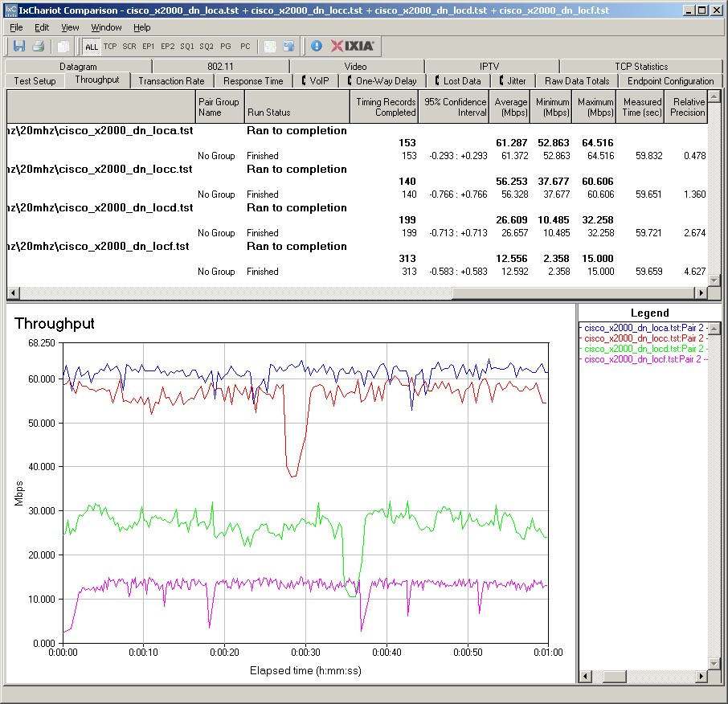728x704 pixels.
Task: Click the Measured Time (sec) column header
Action: [640, 107]
